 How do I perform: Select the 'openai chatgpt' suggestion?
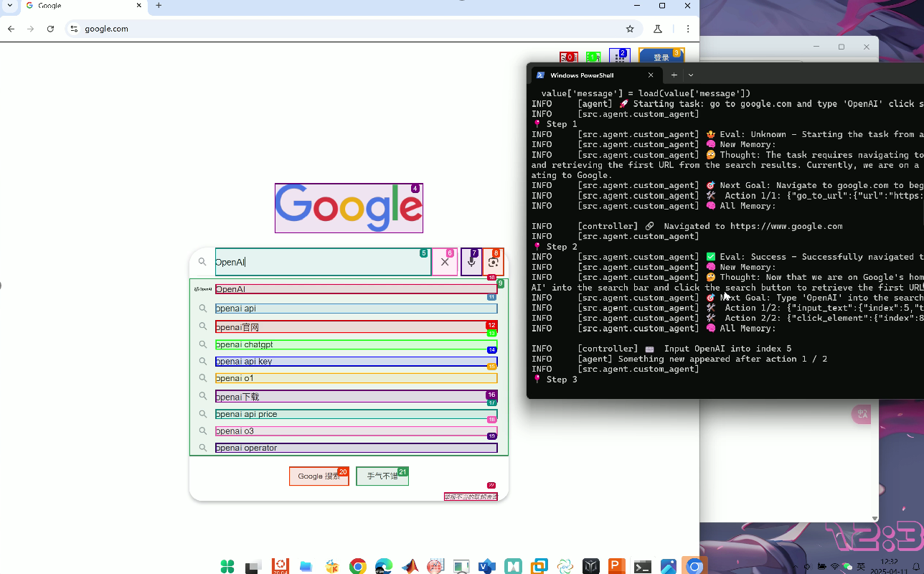(356, 344)
